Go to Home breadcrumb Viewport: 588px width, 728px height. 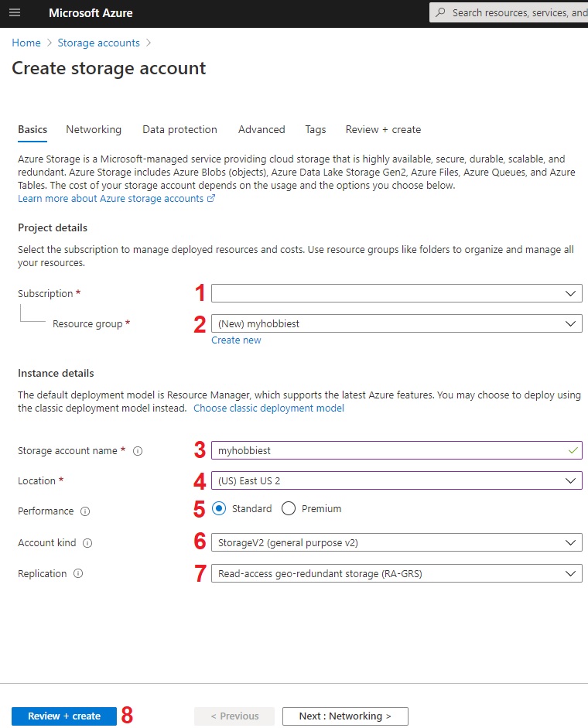click(x=26, y=43)
